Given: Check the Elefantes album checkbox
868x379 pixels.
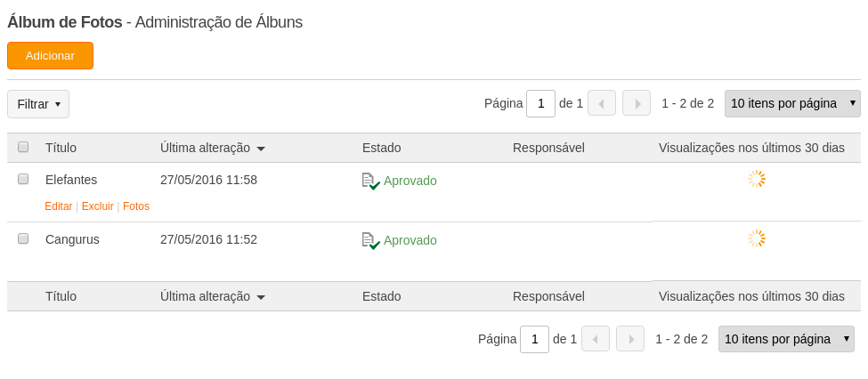Looking at the screenshot, I should (23, 179).
